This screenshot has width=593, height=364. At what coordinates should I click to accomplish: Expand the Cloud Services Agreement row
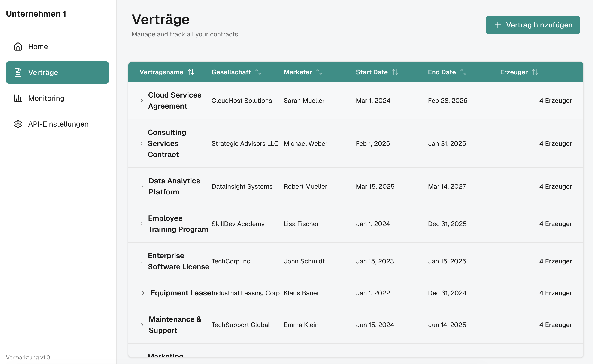tap(142, 101)
